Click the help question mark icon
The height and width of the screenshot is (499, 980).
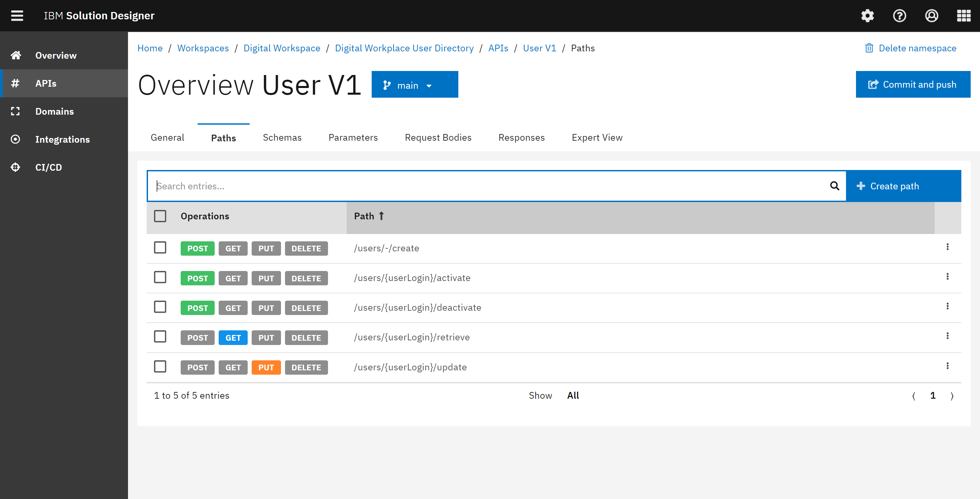pos(899,16)
